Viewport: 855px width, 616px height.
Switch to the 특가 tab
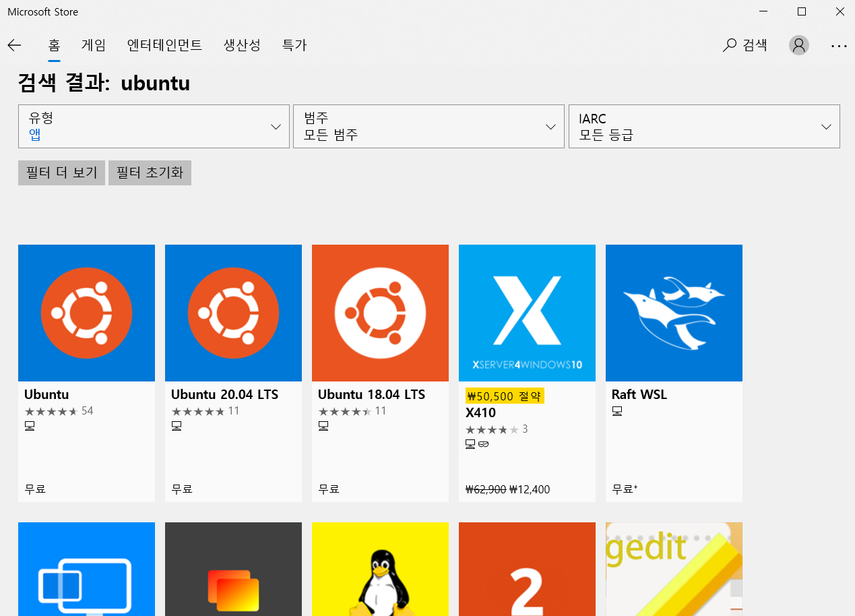point(294,45)
